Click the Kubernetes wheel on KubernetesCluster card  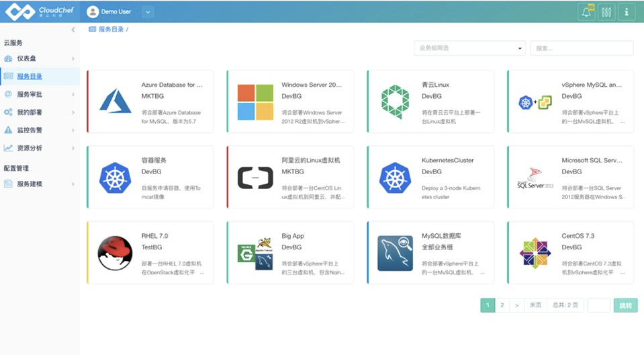click(x=395, y=177)
